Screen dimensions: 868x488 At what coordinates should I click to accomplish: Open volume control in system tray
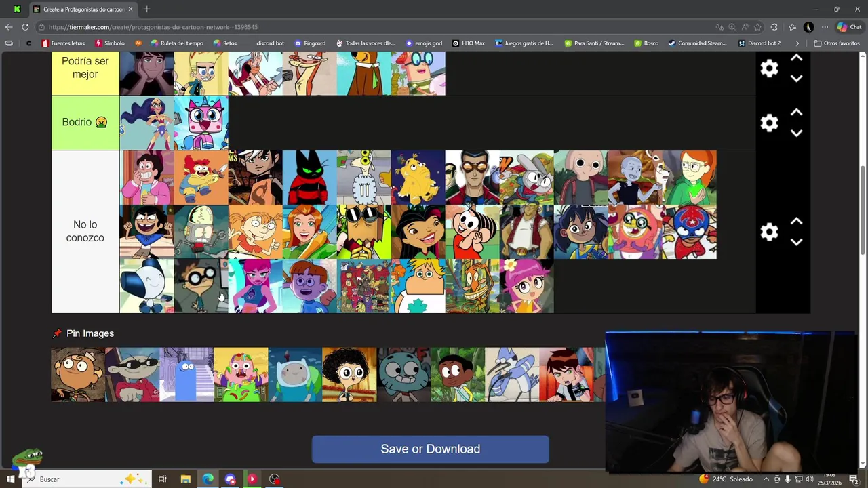810,479
